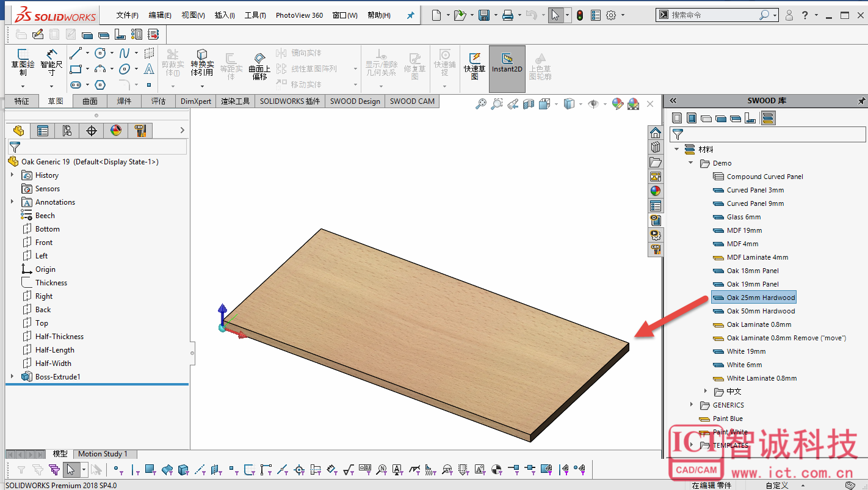Select White Laminate 0.8mm material
Screen dimensions: 868x490
click(761, 378)
